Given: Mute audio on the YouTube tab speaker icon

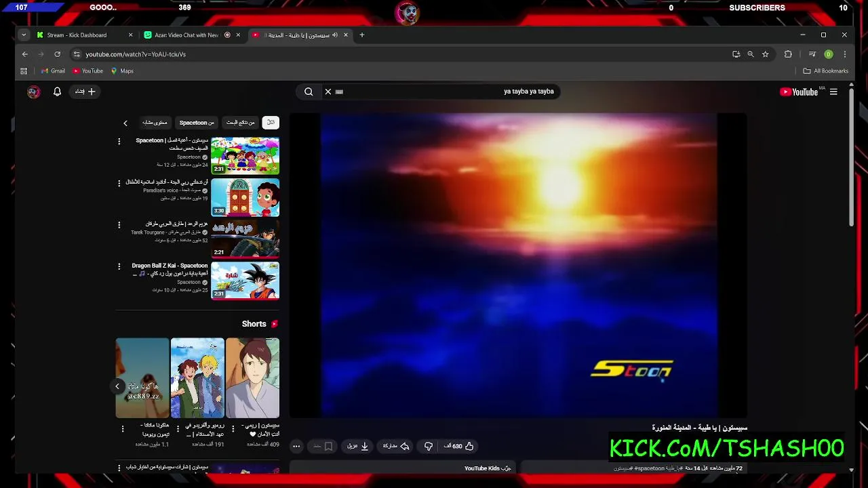Looking at the screenshot, I should click(x=335, y=35).
